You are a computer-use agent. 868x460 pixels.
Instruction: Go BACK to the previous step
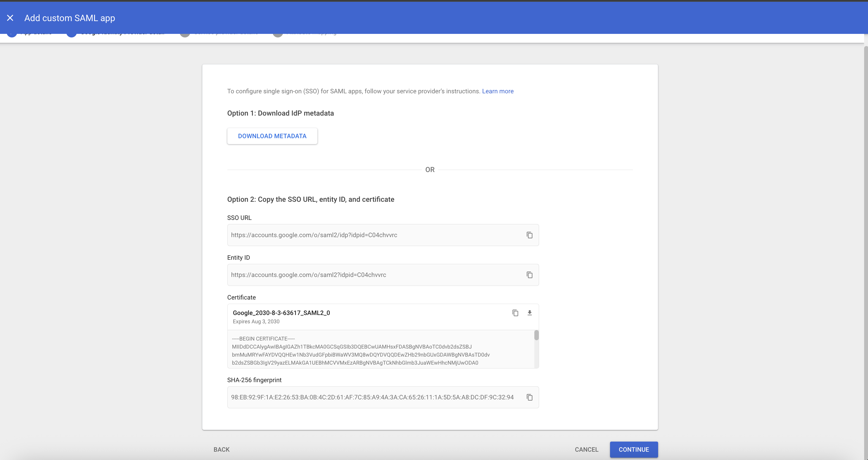point(221,450)
